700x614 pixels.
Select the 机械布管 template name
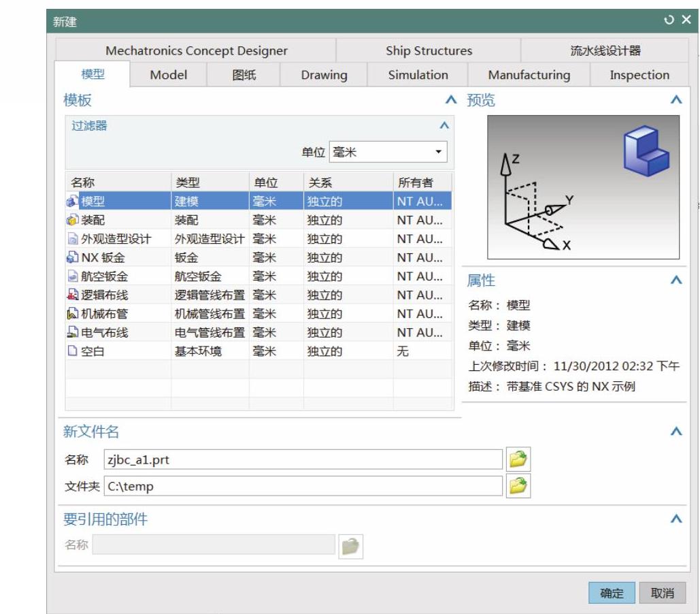pyautogui.click(x=105, y=314)
